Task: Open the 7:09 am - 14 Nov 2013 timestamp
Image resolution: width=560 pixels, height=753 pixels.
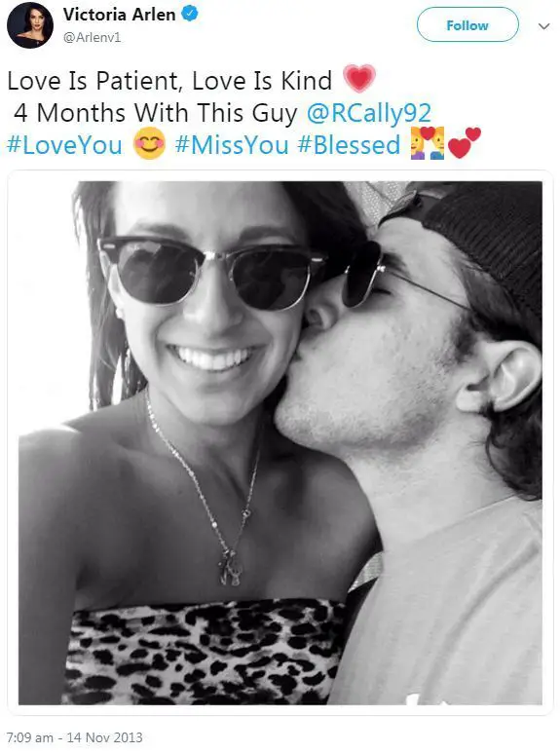Action: click(x=74, y=737)
